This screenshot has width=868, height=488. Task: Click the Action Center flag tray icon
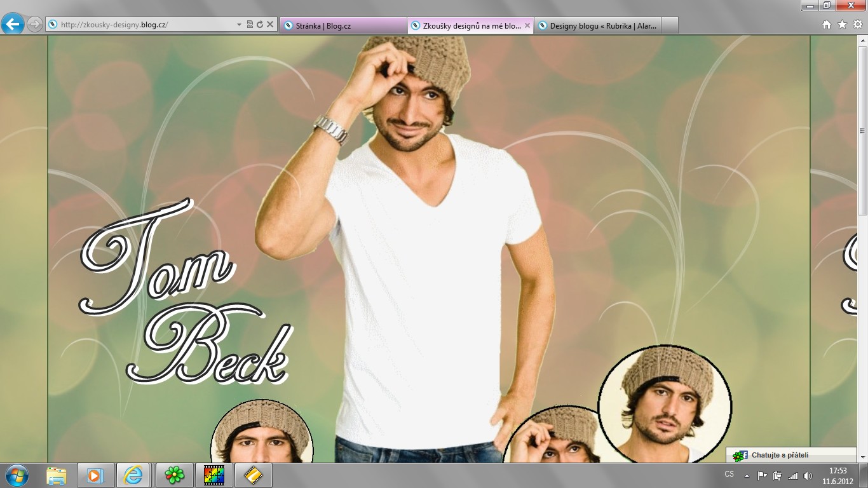coord(763,475)
